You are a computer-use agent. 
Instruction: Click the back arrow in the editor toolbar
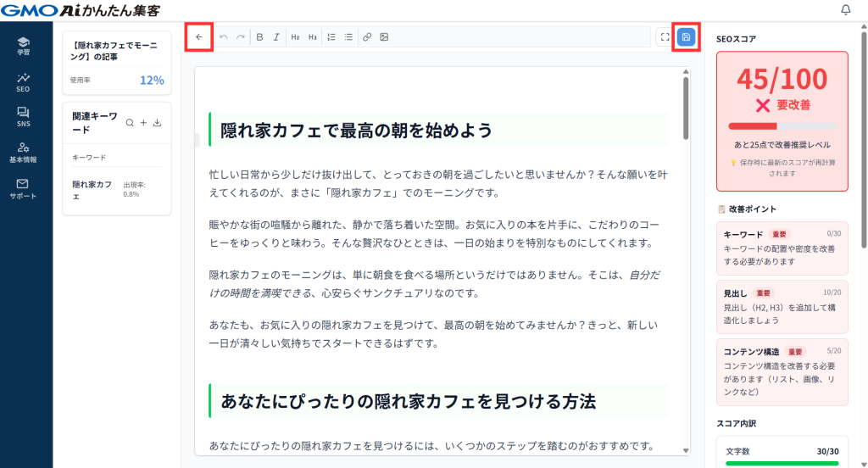(199, 37)
